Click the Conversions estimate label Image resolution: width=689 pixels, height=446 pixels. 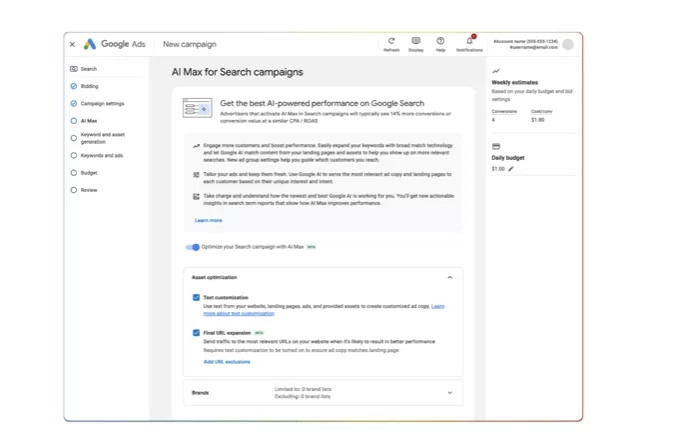coord(504,112)
